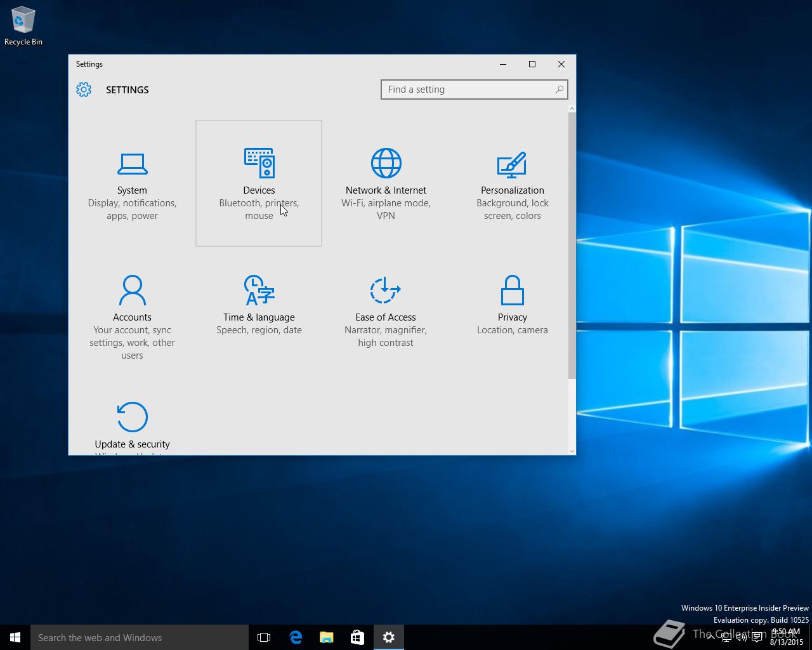Viewport: 812px width, 650px height.
Task: Open Network & Internet globe icon
Action: pyautogui.click(x=386, y=163)
